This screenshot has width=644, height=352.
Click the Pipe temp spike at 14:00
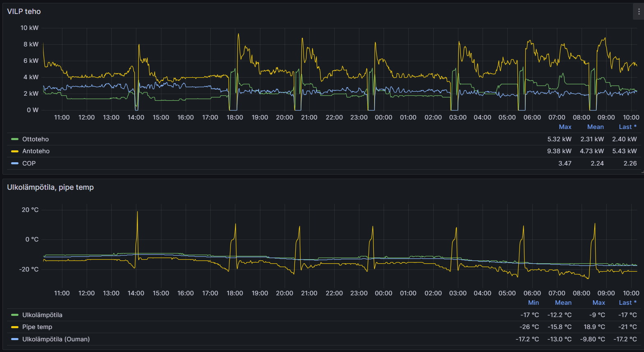click(x=137, y=213)
